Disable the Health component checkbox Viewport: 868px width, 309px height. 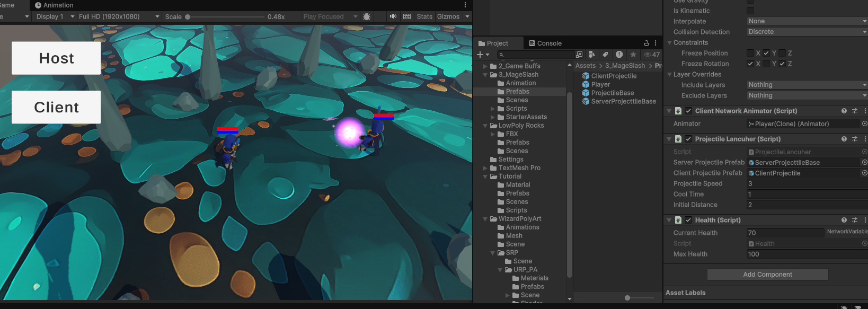tap(688, 220)
